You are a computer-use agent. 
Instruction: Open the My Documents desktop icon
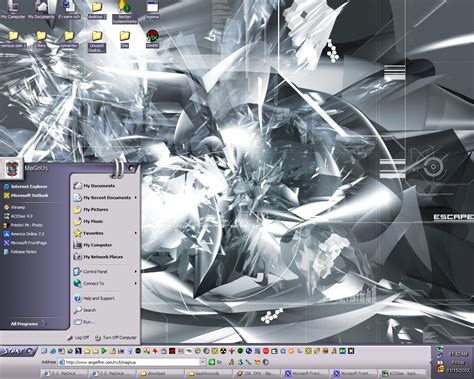point(41,10)
